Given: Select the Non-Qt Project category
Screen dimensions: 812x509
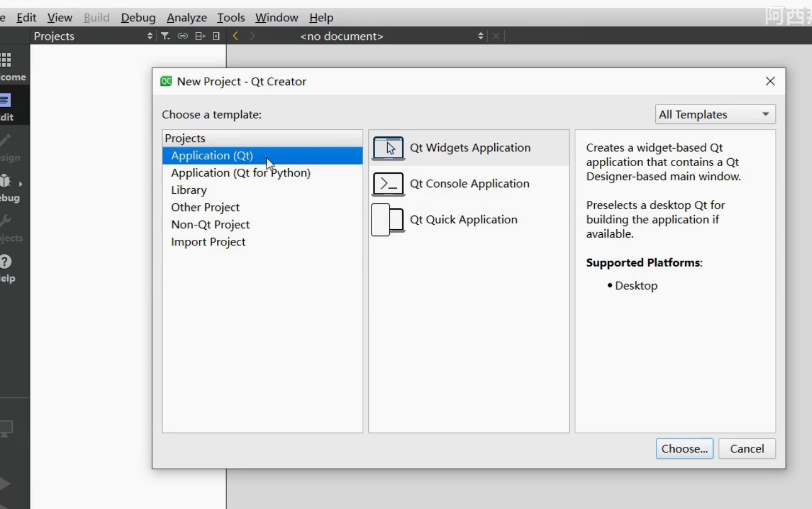Looking at the screenshot, I should point(210,224).
